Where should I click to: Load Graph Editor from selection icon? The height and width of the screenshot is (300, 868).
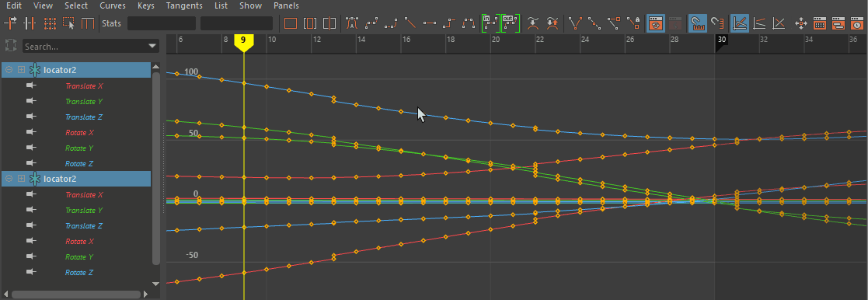click(x=675, y=23)
